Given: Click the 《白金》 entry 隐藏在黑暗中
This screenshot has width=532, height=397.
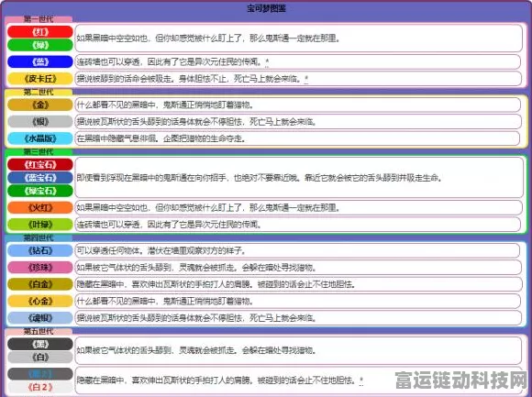Looking at the screenshot, I should point(216,284).
